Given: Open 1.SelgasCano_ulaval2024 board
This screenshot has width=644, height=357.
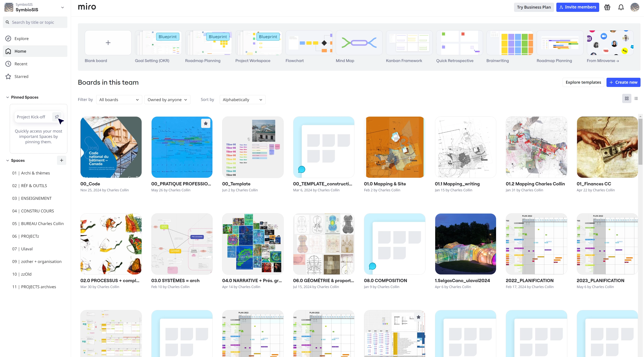Looking at the screenshot, I should (465, 244).
